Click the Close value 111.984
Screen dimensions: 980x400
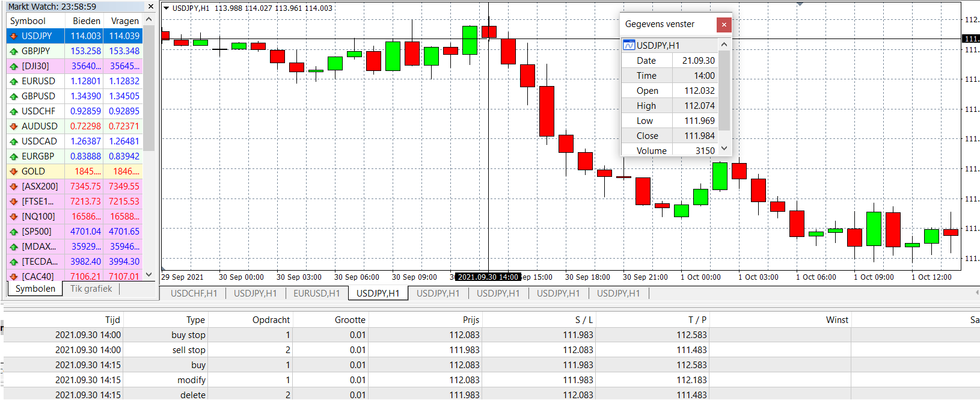(x=699, y=136)
